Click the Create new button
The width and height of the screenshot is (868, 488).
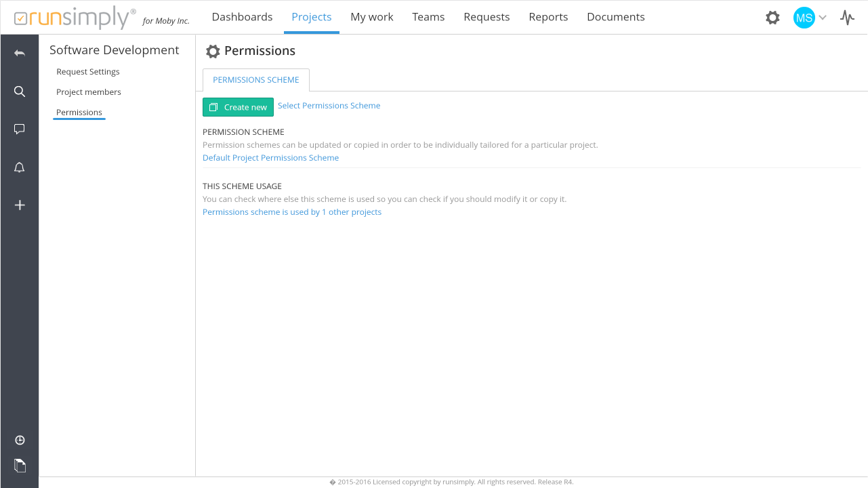[x=238, y=107]
